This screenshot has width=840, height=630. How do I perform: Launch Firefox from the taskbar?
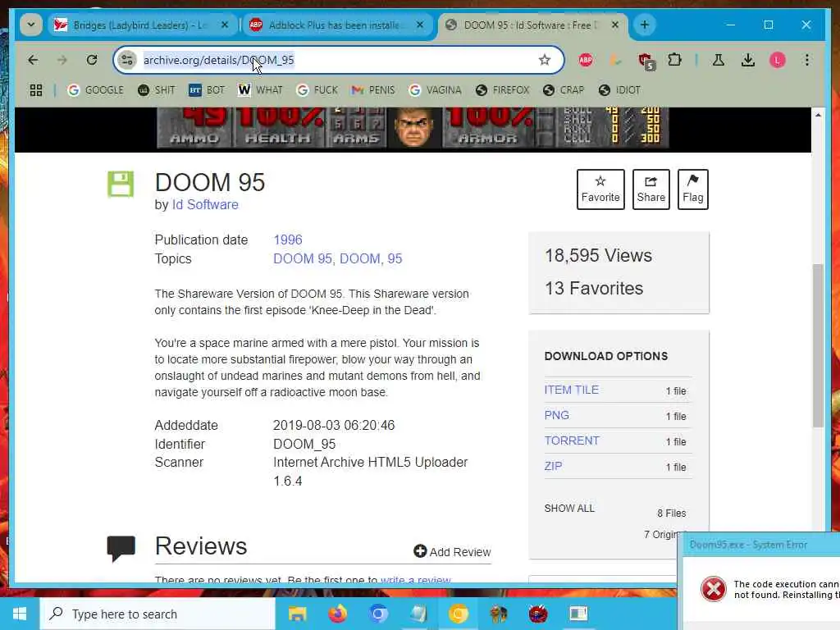(x=337, y=614)
